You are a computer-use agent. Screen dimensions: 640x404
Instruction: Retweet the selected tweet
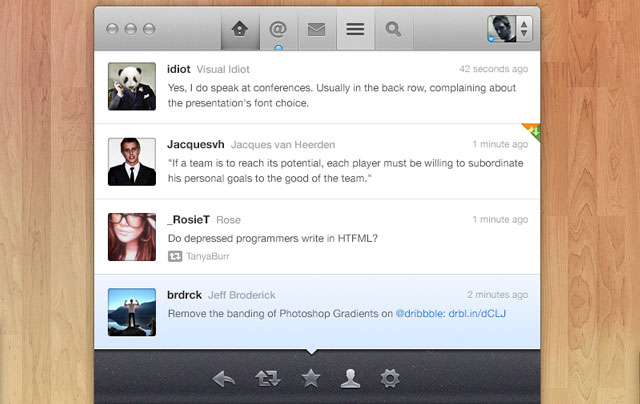[x=268, y=379]
